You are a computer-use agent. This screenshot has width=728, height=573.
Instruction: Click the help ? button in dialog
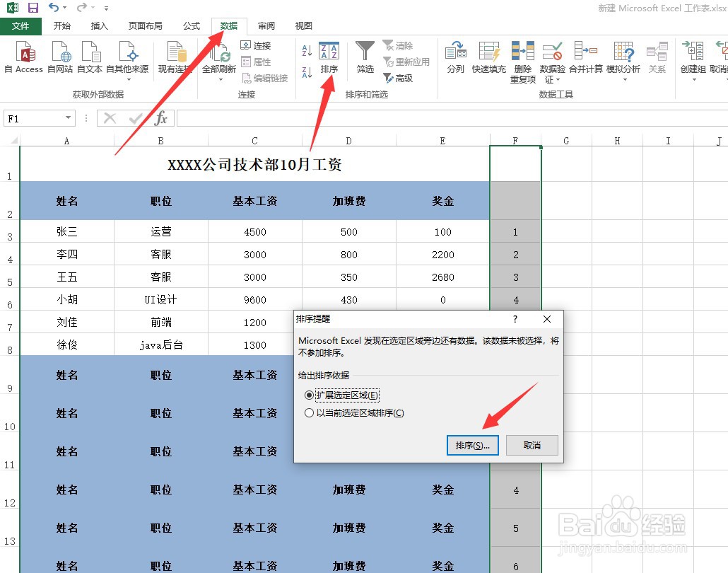pyautogui.click(x=515, y=319)
